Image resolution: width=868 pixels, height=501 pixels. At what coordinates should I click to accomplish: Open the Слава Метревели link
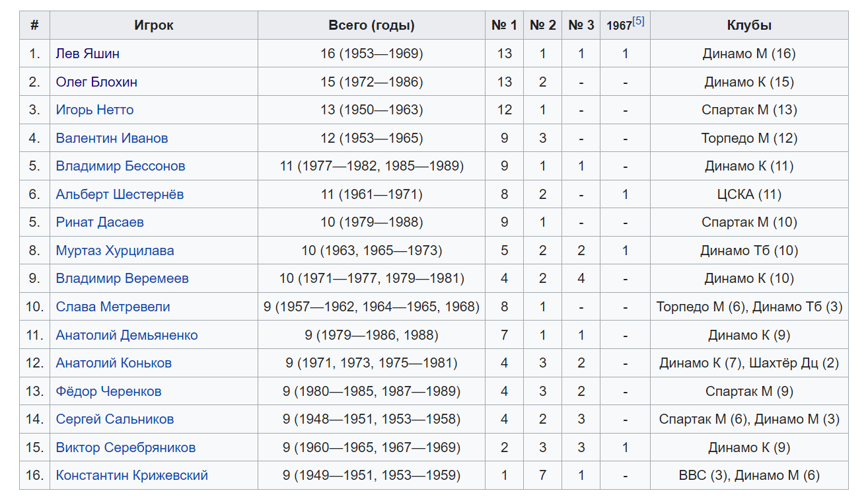click(113, 307)
